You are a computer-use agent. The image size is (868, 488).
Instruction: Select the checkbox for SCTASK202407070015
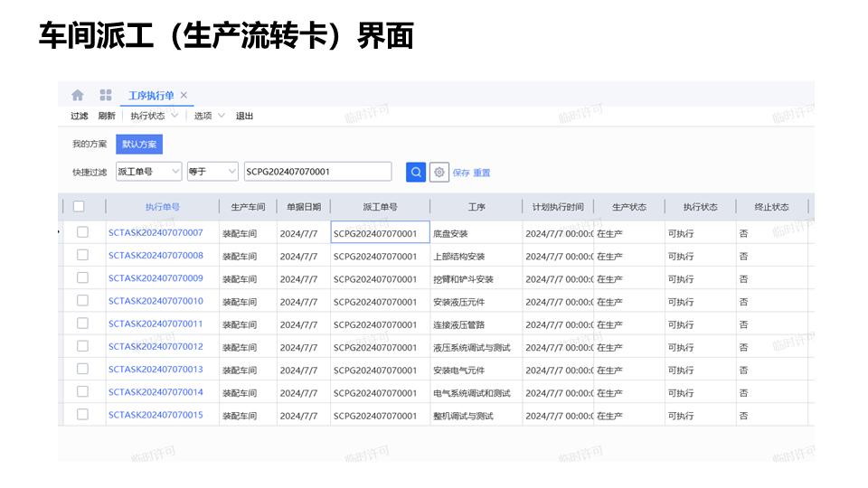click(x=82, y=415)
